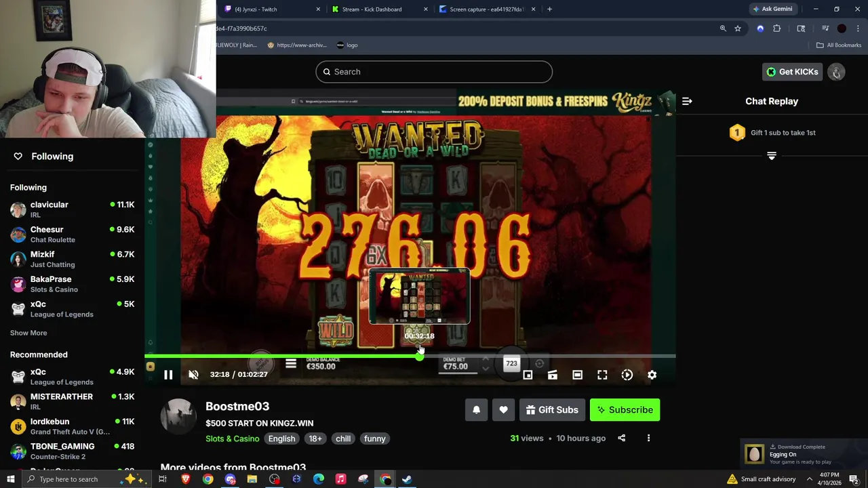Unmute the video volume
Viewport: 868px width, 488px height.
coord(193,375)
